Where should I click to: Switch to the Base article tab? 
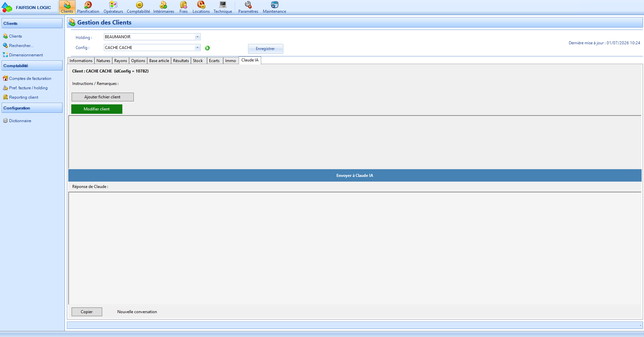159,61
